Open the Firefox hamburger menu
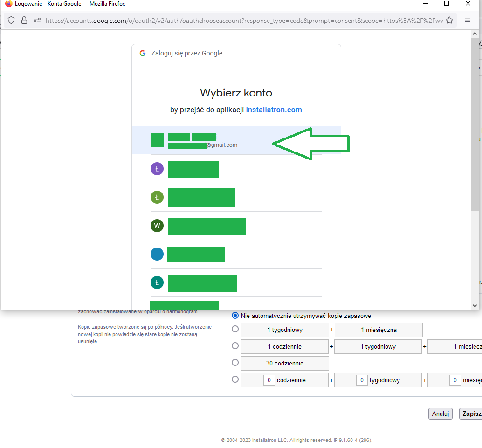Viewport: 482px width, 448px height. click(x=468, y=20)
